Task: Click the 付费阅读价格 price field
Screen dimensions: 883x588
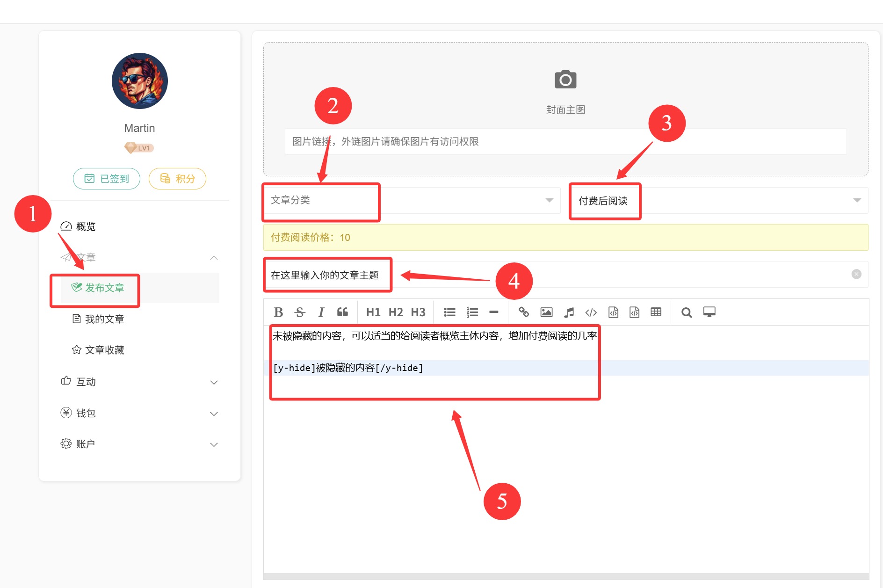Action: click(565, 237)
